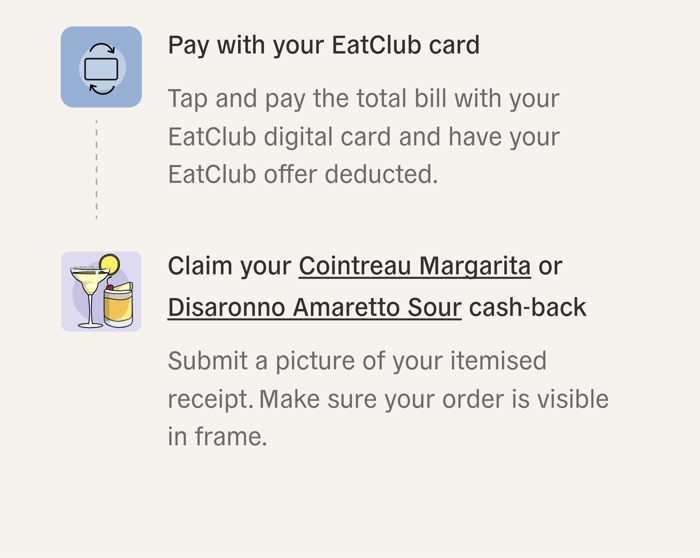Click the red cherry on the amaretto sour
This screenshot has height=558, width=700.
tap(110, 287)
